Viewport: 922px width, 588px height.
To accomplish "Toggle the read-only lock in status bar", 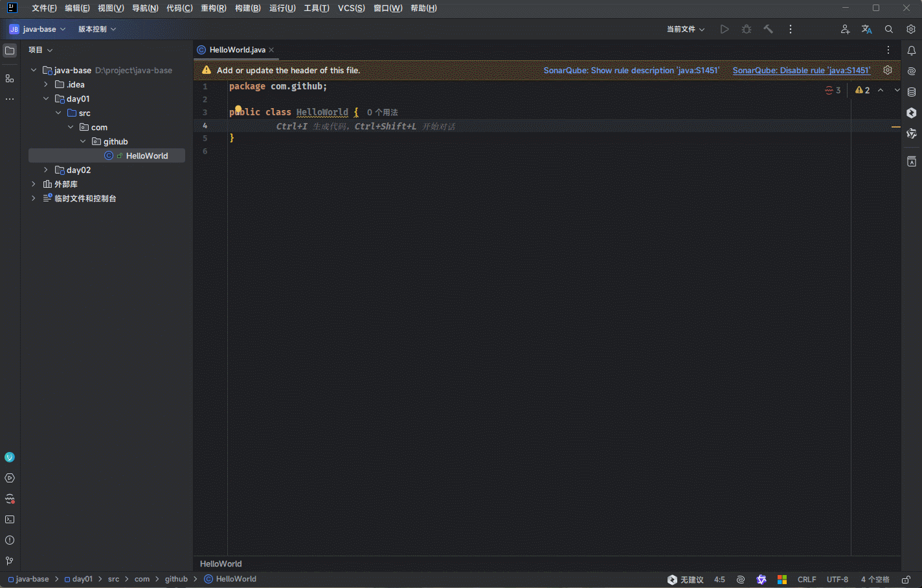I will (x=906, y=580).
